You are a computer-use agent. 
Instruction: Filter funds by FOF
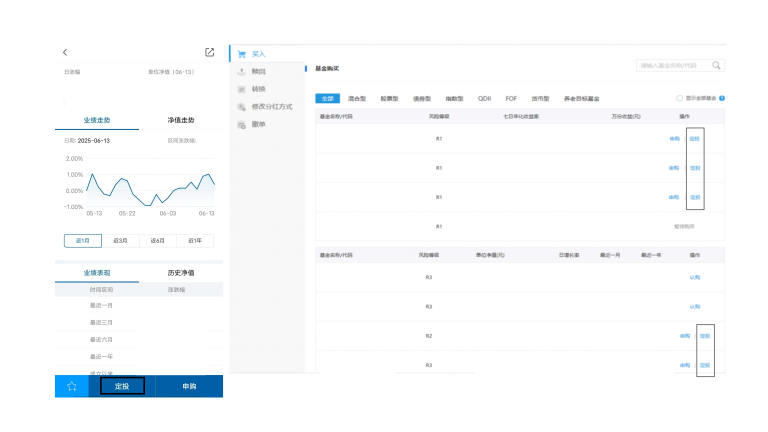[511, 98]
